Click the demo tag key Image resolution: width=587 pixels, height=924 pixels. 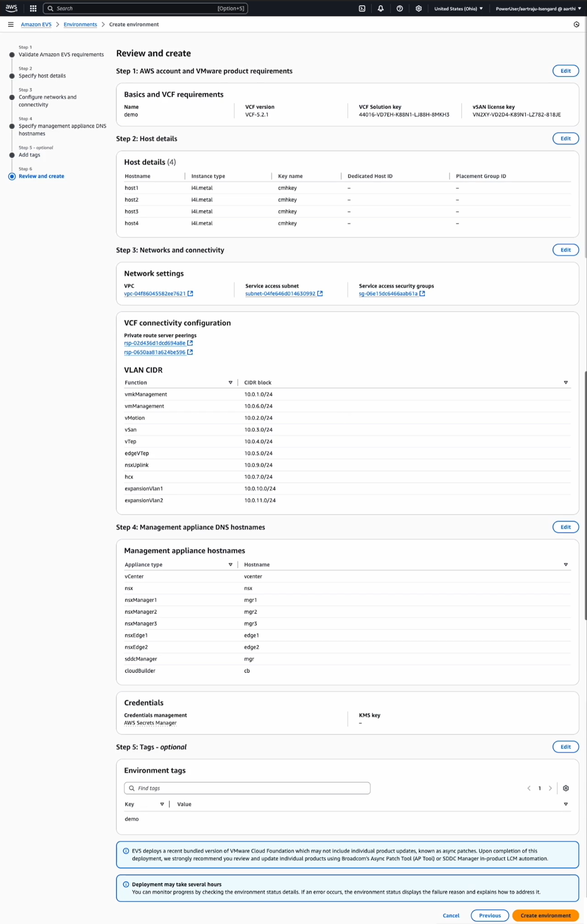click(x=131, y=819)
